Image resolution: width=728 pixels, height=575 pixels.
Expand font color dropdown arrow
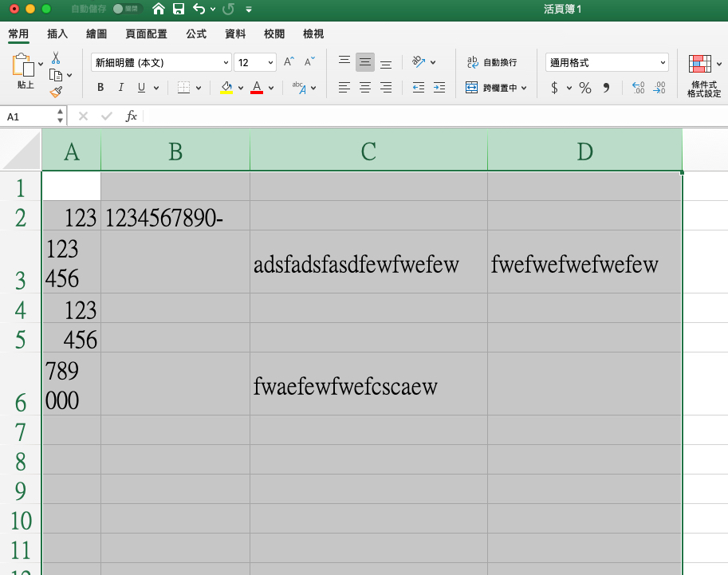(271, 88)
